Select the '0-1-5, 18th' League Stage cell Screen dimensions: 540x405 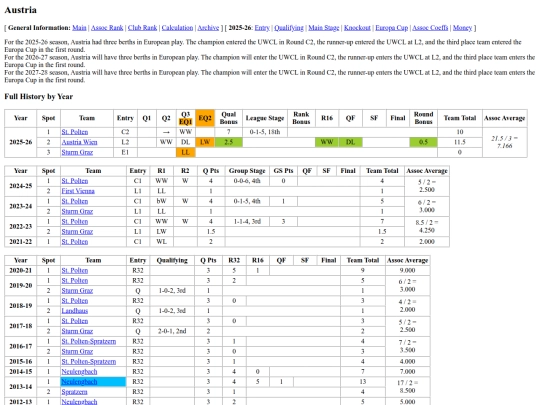[x=265, y=132]
